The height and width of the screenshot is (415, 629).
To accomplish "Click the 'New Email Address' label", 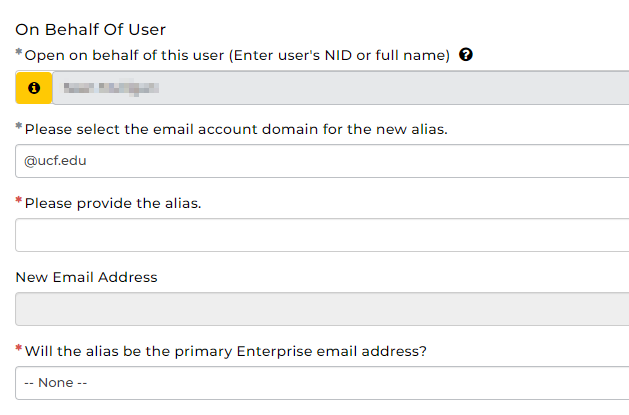I will click(x=86, y=277).
